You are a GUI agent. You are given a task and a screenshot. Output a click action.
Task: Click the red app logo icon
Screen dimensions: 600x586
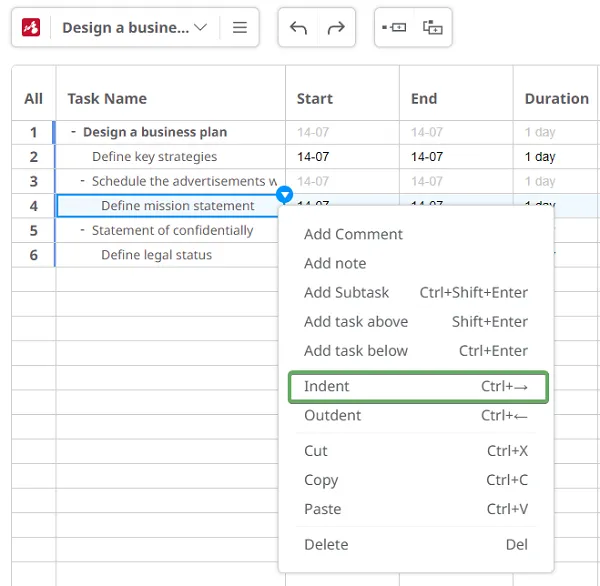[x=31, y=28]
